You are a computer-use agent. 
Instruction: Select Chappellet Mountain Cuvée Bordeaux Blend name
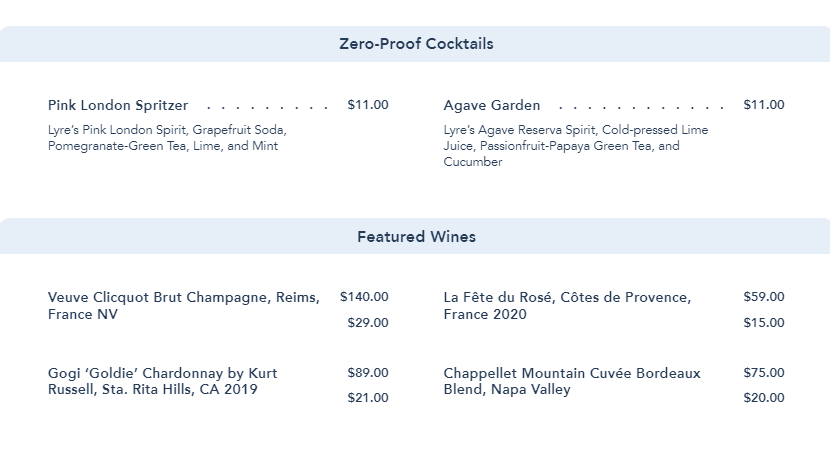(572, 381)
